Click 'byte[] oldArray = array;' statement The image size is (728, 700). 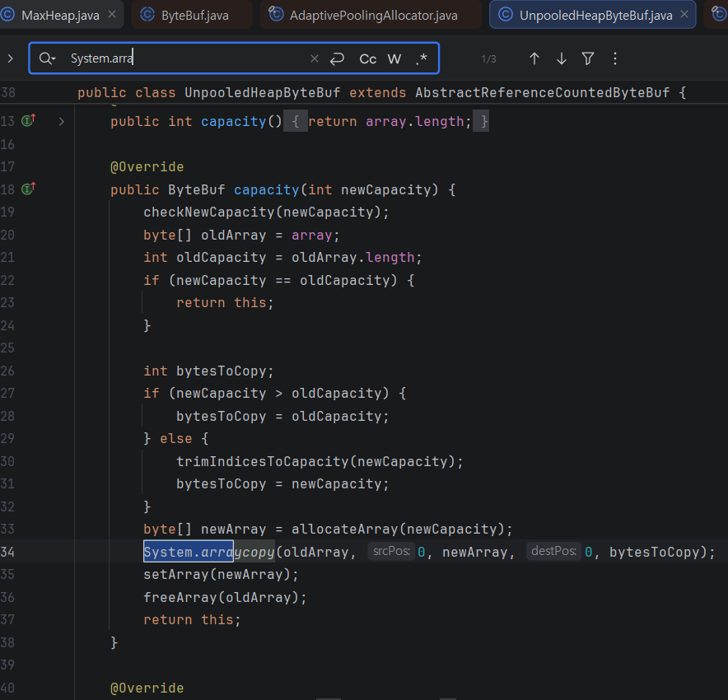click(x=241, y=235)
